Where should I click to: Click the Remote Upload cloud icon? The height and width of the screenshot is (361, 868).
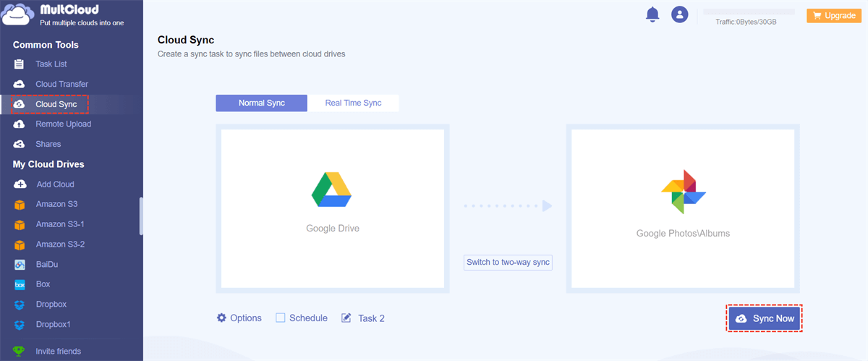point(20,124)
